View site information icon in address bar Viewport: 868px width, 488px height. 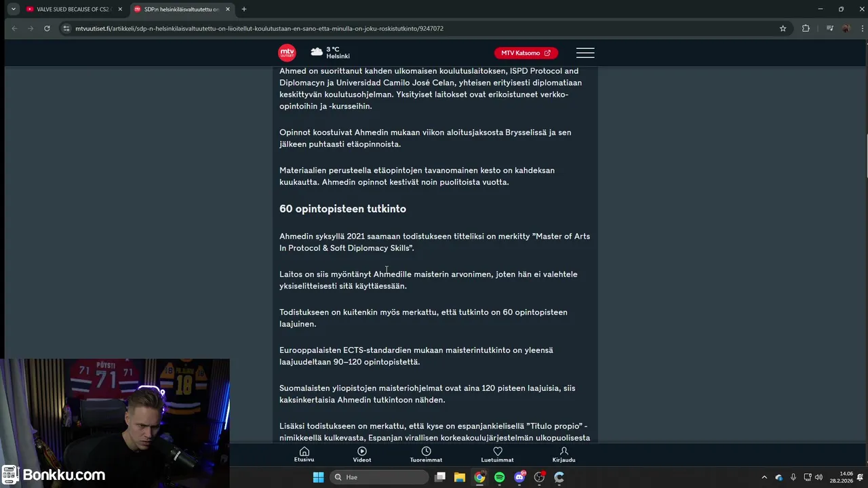66,28
